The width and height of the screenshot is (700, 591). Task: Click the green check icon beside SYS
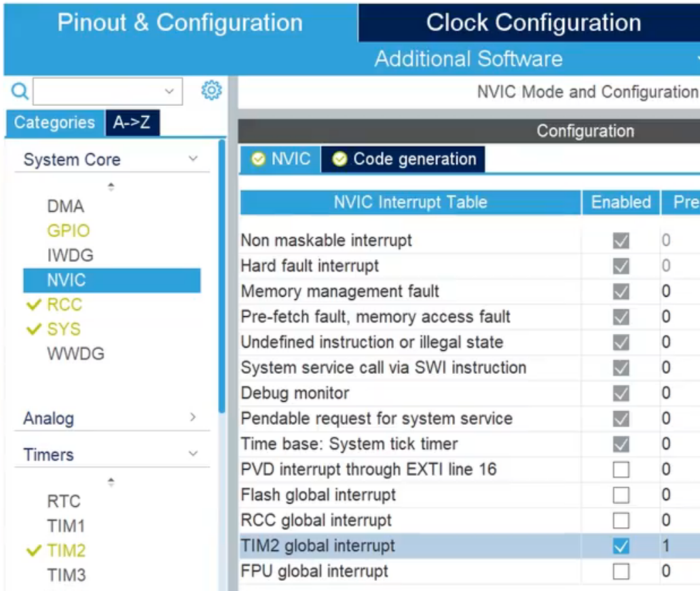click(x=34, y=330)
